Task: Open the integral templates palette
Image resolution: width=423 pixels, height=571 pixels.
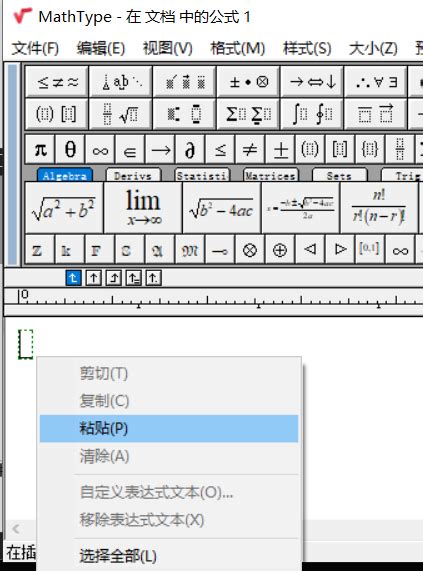Action: pyautogui.click(x=312, y=114)
